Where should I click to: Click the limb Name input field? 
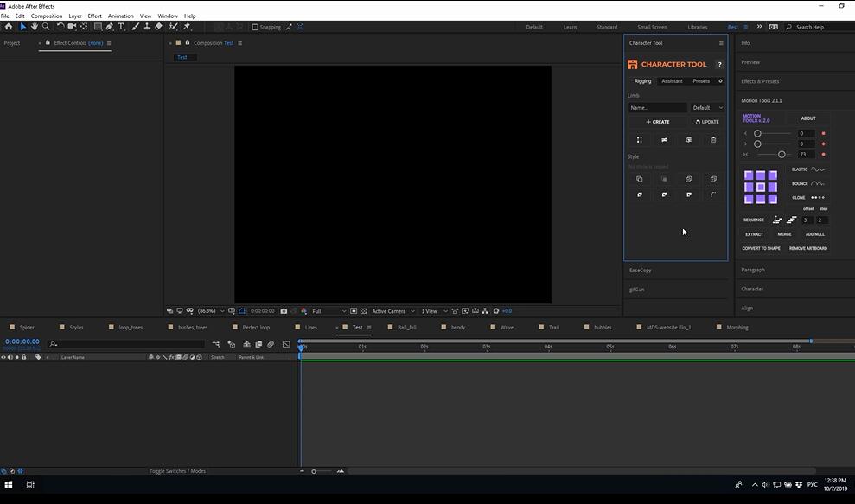click(x=658, y=108)
